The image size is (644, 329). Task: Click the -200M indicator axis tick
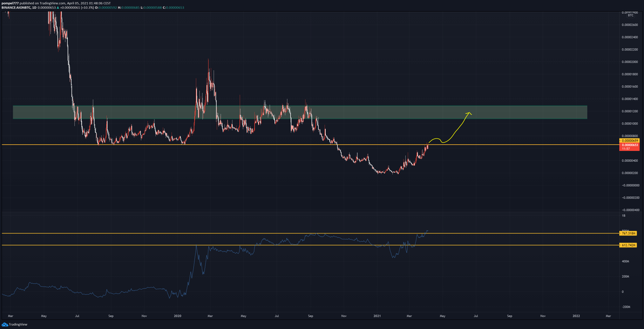tap(626, 306)
